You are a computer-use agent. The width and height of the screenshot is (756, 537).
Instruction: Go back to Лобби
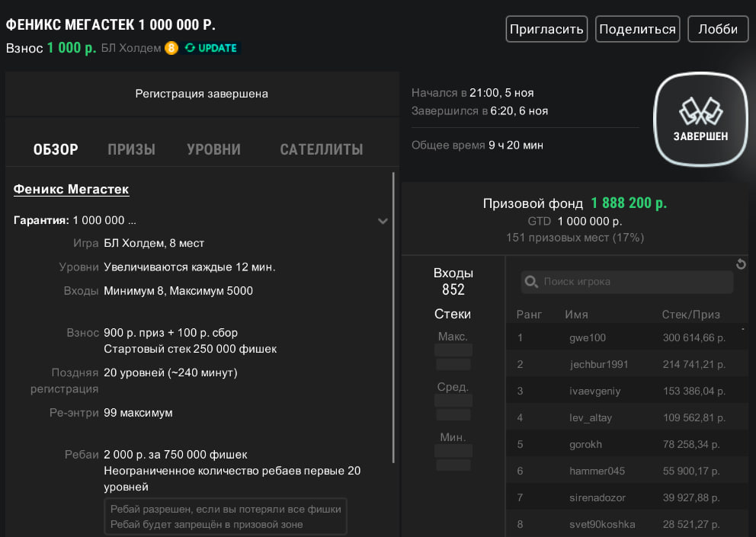(x=717, y=30)
